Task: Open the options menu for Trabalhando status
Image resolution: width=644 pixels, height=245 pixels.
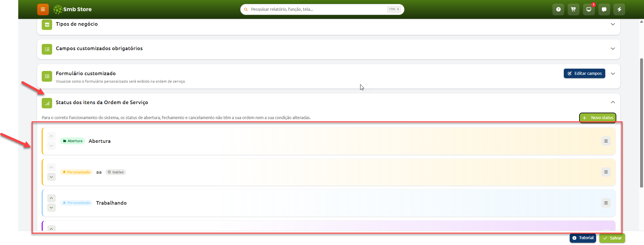Action: coord(606,203)
